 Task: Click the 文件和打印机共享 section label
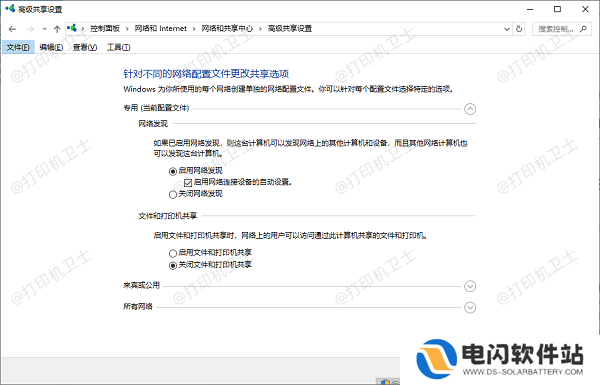click(168, 216)
